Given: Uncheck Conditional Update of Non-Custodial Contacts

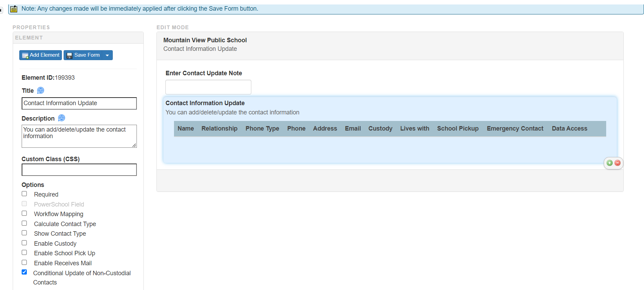Looking at the screenshot, I should [24, 272].
